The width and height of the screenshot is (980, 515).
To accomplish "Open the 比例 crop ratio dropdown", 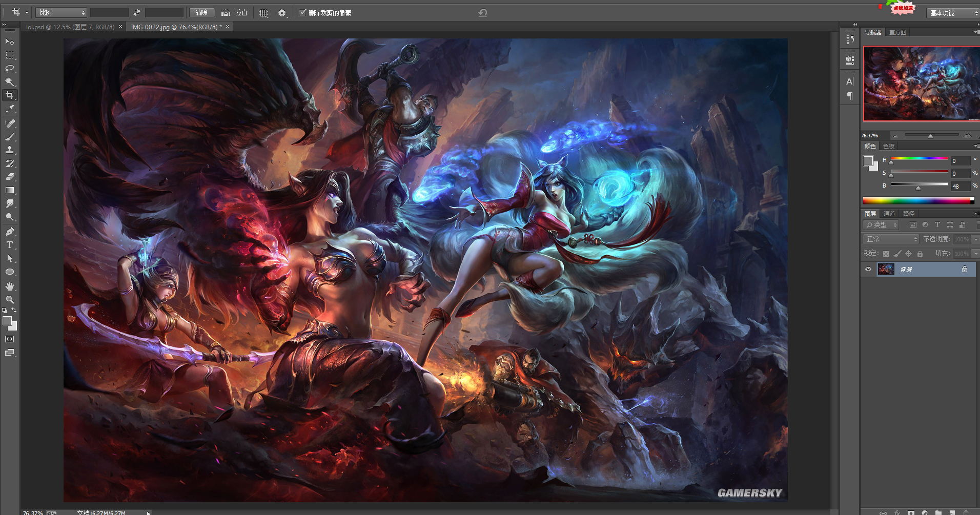I will point(61,12).
